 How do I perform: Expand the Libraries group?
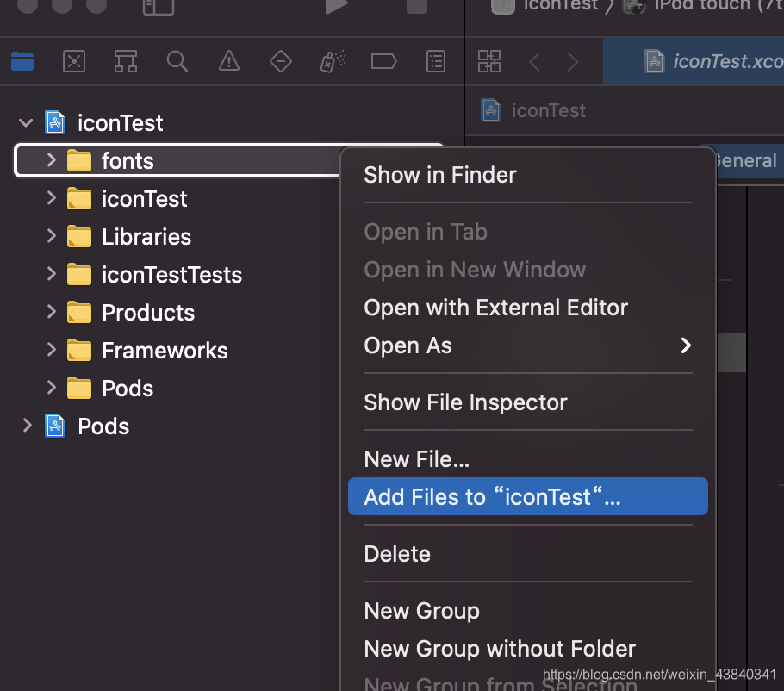point(52,236)
